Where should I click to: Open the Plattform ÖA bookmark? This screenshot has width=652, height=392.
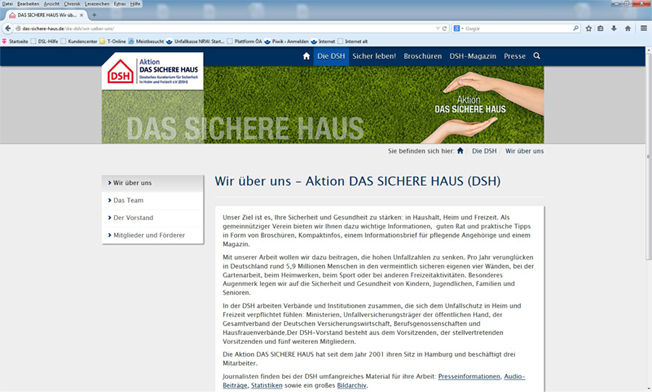tap(244, 41)
